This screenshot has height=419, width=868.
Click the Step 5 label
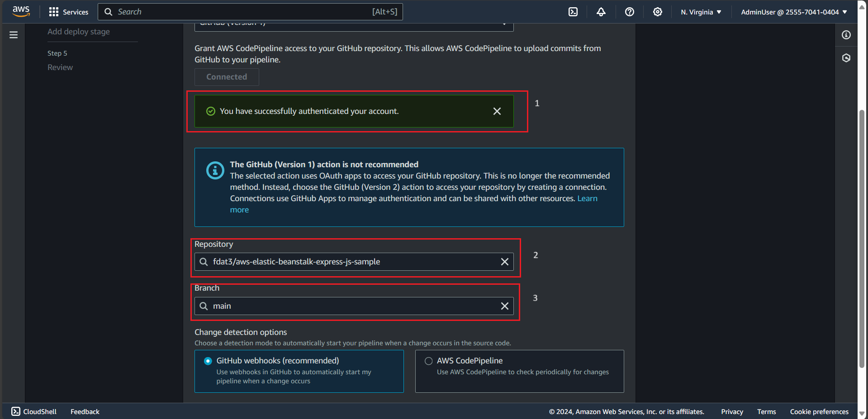point(57,53)
